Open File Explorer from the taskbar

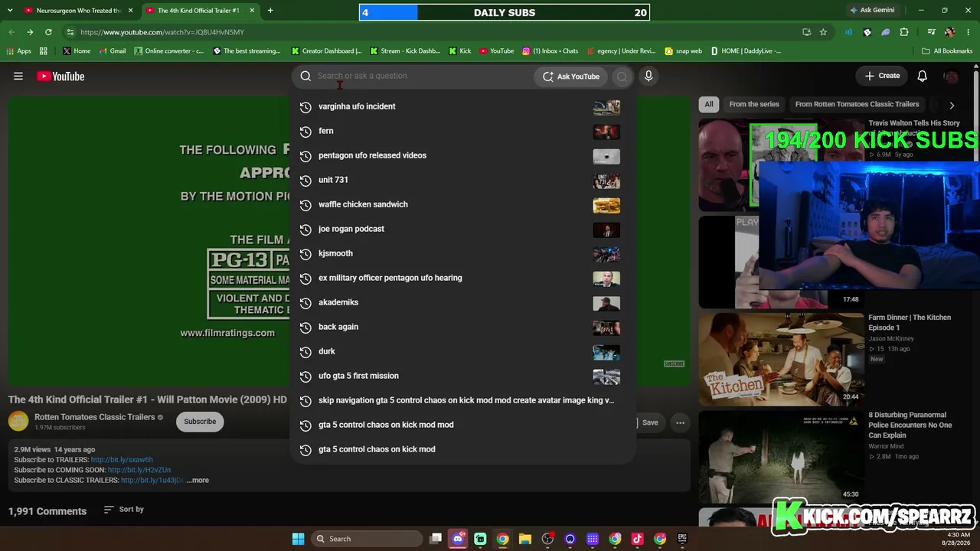pyautogui.click(x=525, y=539)
